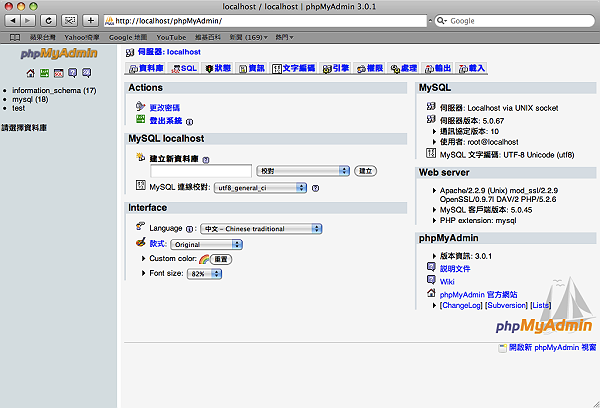
Task: Open the utf8_general_ci connection collation dropdown
Action: pyautogui.click(x=260, y=188)
